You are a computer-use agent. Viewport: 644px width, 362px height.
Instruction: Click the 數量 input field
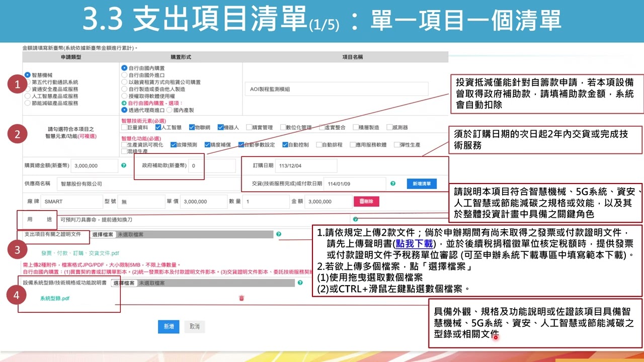(266, 202)
